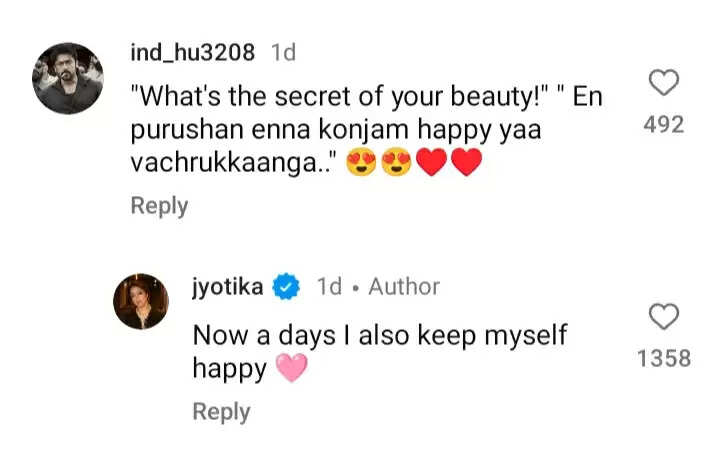Click the pink heart emoji in jyotika's reply
This screenshot has height=456, width=720.
[x=291, y=369]
